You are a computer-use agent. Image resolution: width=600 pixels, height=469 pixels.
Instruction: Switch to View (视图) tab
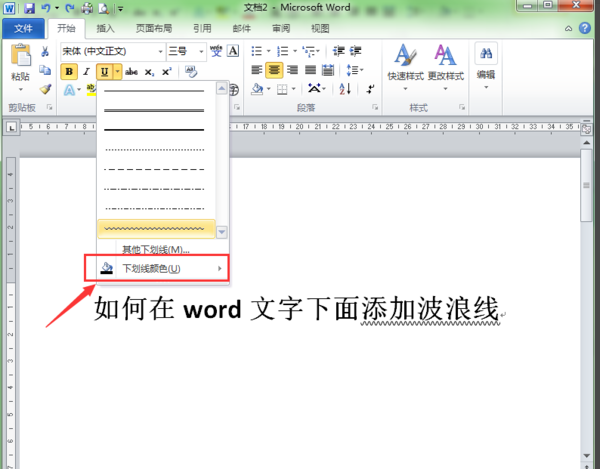320,28
